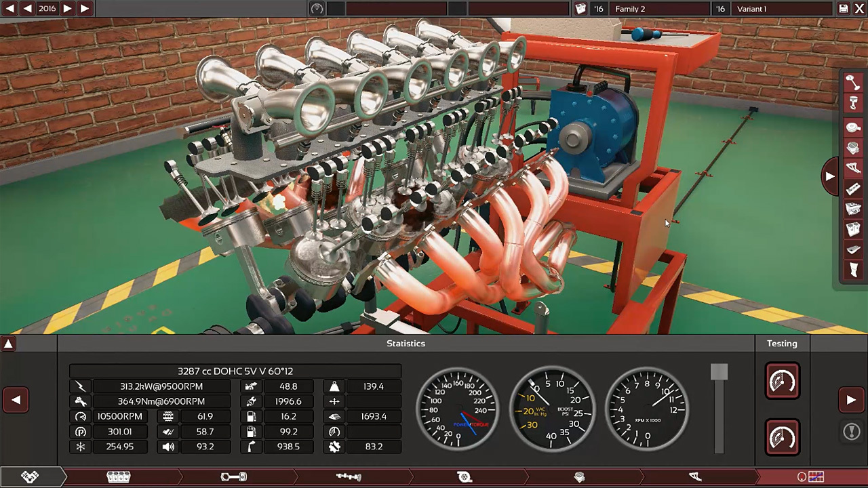The width and height of the screenshot is (868, 488).
Task: Click the upper Testing dyno button
Action: 782,382
